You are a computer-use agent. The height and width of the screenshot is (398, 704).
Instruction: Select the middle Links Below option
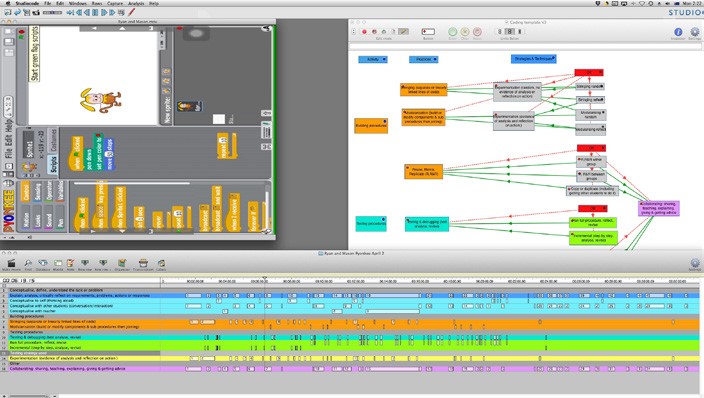510,31
